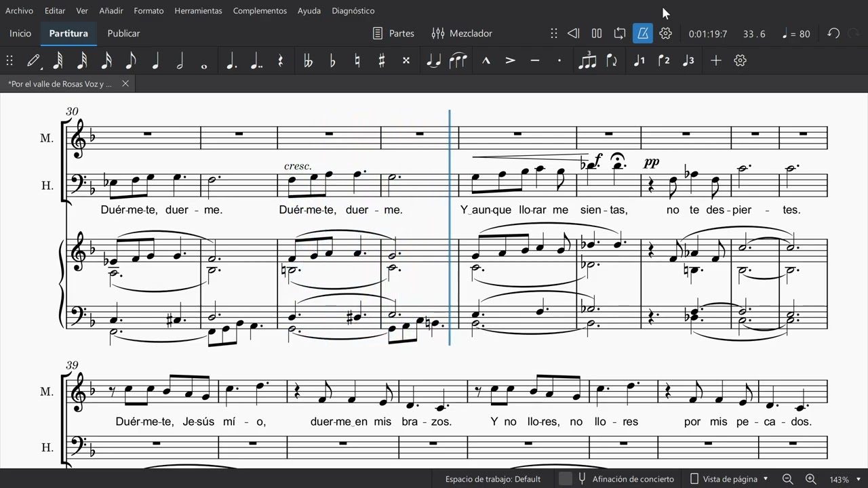
Task: Open the Complementos menu
Action: [x=260, y=11]
